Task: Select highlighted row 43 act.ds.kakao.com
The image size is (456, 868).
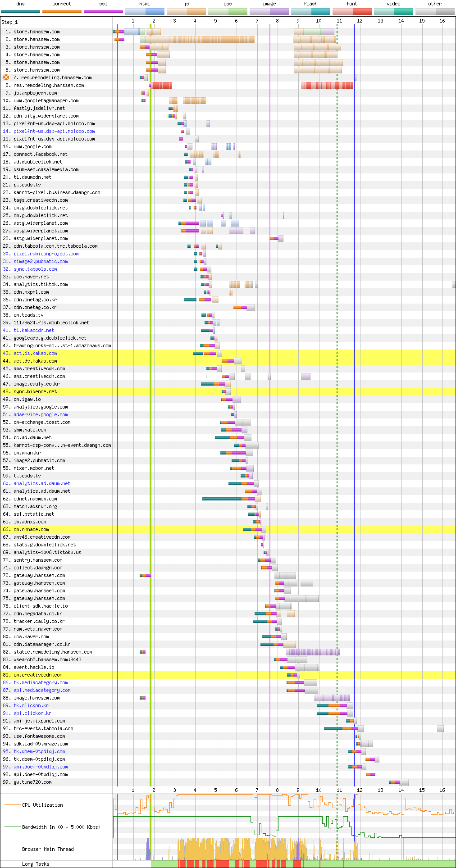Action: [228, 353]
